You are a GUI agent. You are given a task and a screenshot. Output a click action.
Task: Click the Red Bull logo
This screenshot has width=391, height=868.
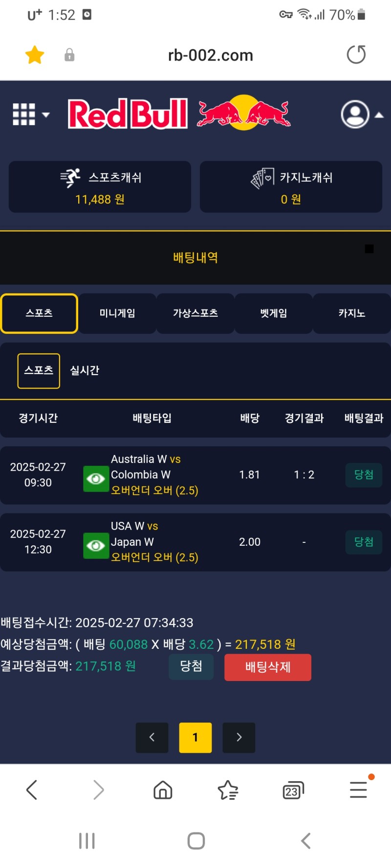[x=179, y=114]
